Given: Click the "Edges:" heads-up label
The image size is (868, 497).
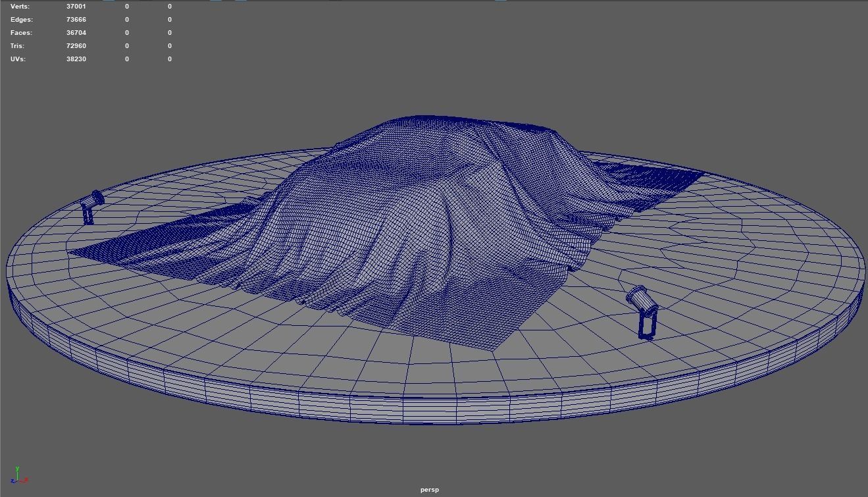Looking at the screenshot, I should tap(21, 20).
